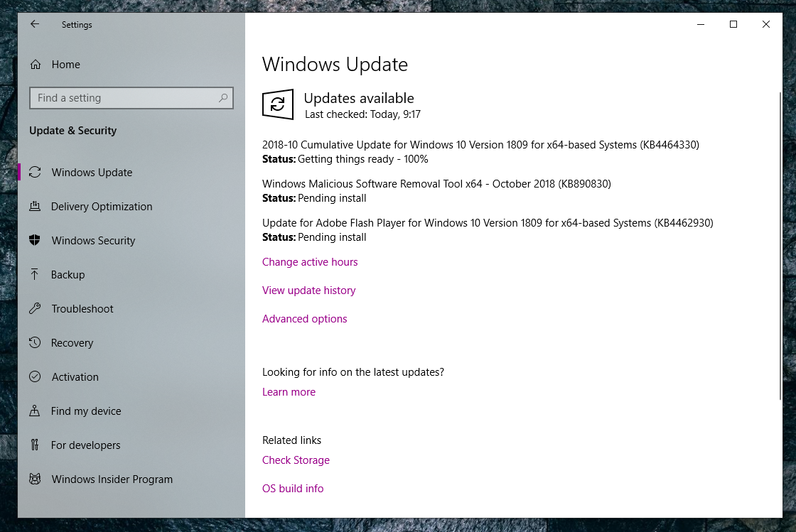Viewport: 796px width, 532px height.
Task: Click the KB4464330 cumulative update title
Action: 480,144
